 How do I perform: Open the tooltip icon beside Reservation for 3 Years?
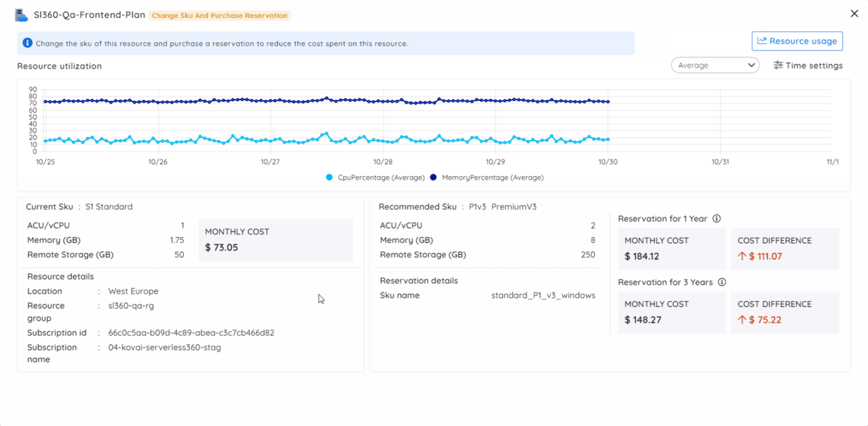(723, 282)
